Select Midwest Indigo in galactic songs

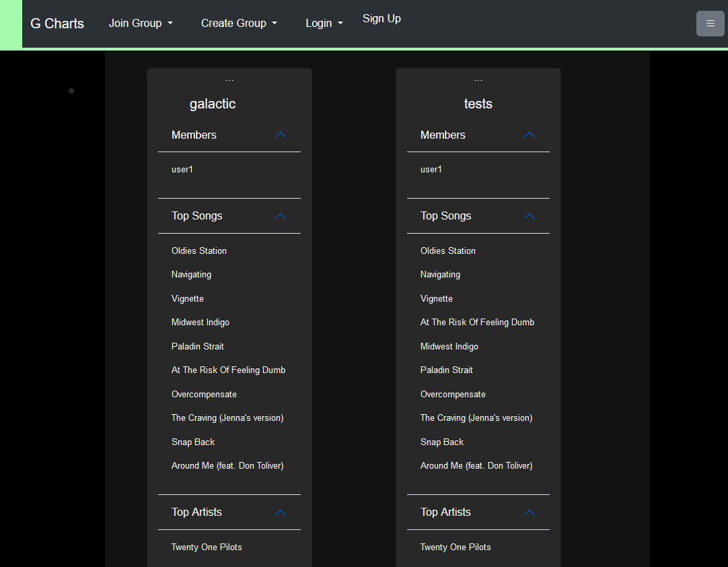pyautogui.click(x=201, y=323)
